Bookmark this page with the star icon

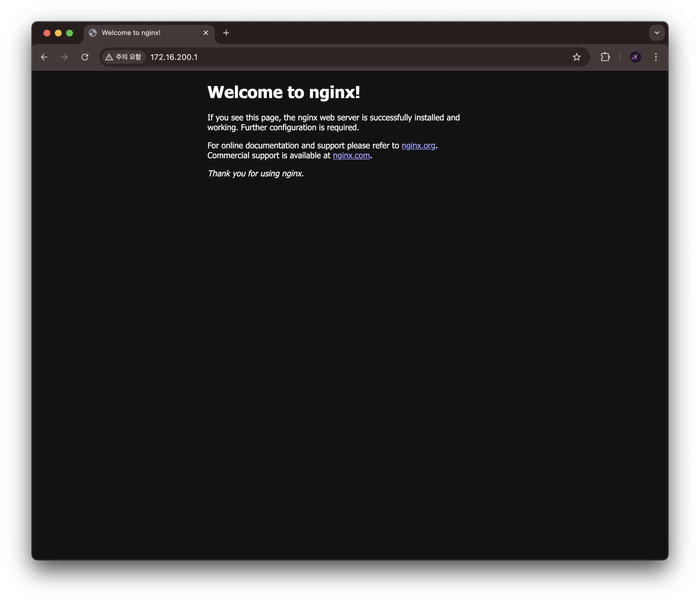tap(576, 57)
